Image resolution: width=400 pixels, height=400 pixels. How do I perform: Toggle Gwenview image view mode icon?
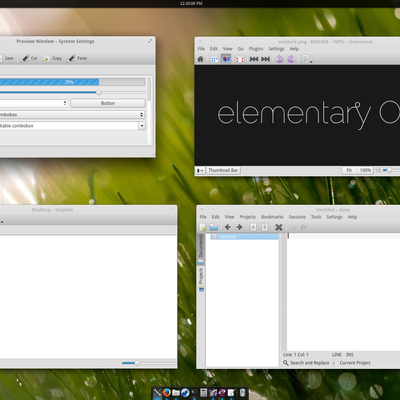(x=226, y=59)
